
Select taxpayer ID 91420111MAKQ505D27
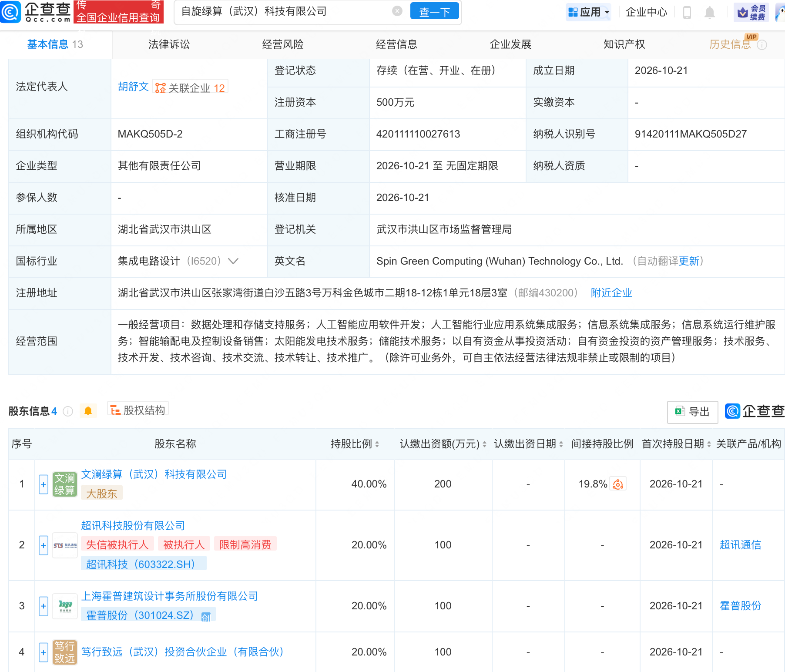coord(691,134)
